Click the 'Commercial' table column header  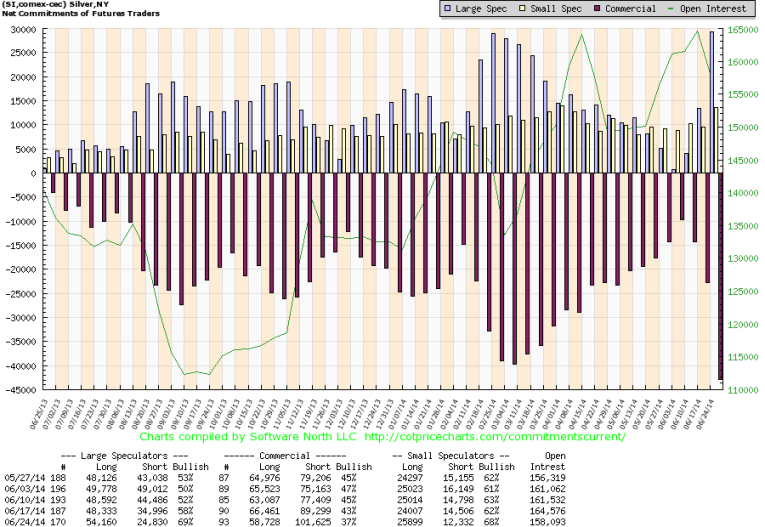[299, 457]
